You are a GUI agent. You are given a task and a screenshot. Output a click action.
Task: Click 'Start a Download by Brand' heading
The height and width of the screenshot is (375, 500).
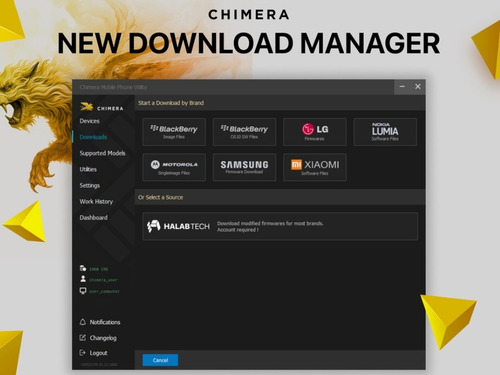(171, 103)
